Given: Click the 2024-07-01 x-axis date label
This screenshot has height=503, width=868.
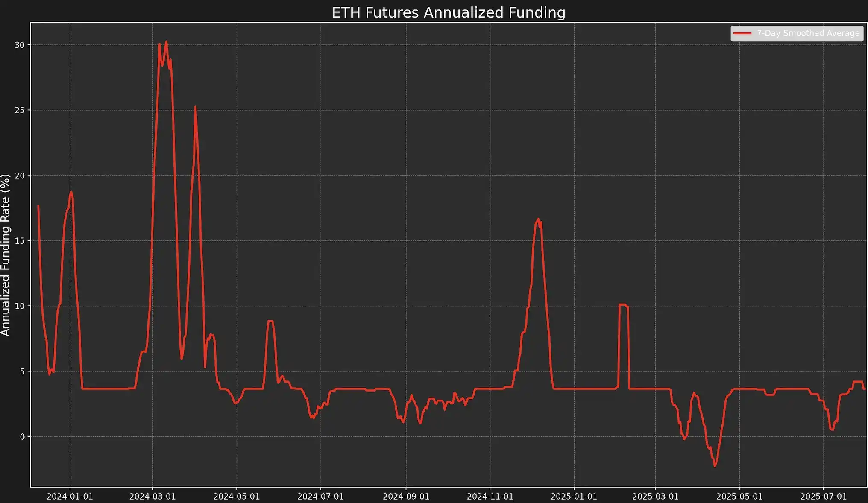Looking at the screenshot, I should (320, 497).
